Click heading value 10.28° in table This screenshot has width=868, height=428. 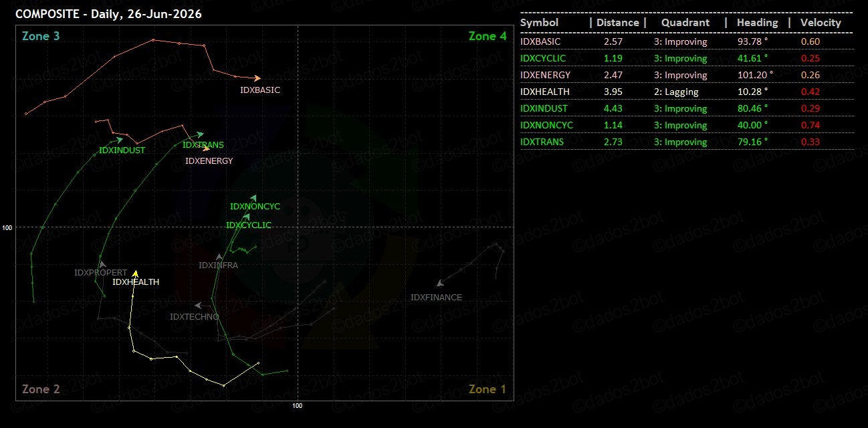pyautogui.click(x=752, y=92)
